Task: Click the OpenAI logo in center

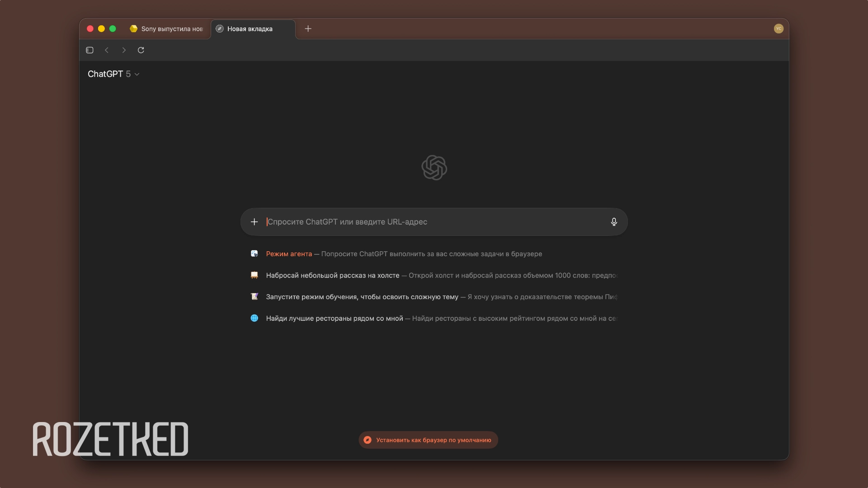Action: point(434,168)
